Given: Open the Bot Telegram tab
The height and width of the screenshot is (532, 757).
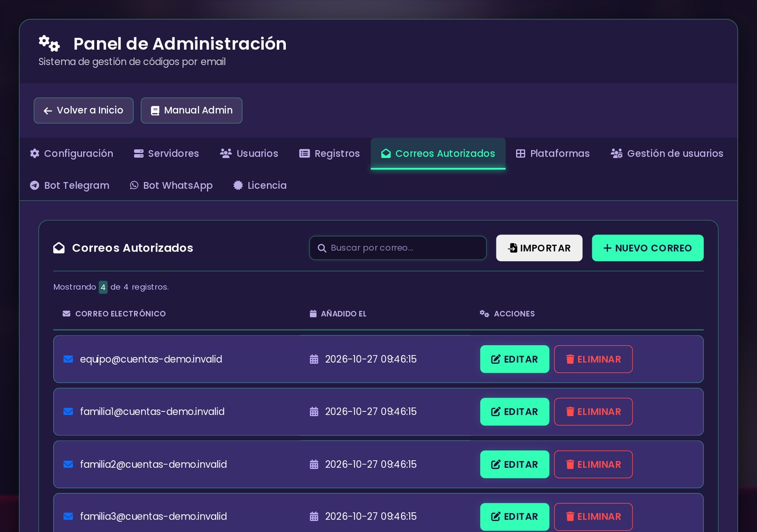Looking at the screenshot, I should tap(70, 185).
